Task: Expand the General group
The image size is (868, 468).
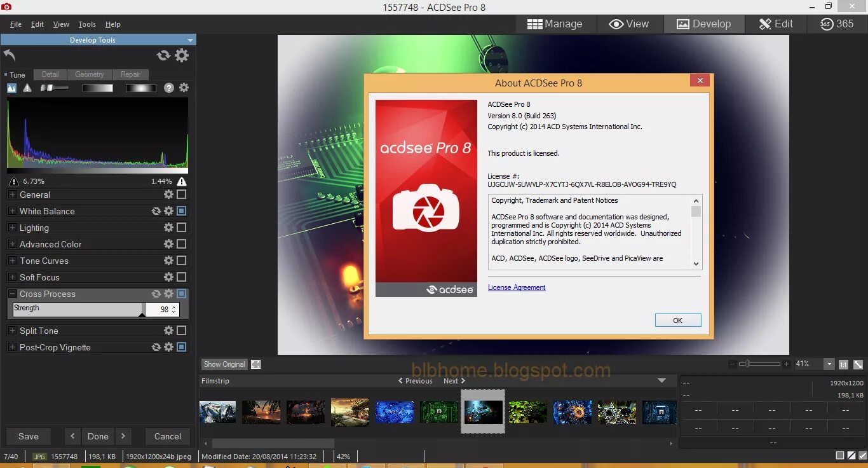Action: coord(12,195)
